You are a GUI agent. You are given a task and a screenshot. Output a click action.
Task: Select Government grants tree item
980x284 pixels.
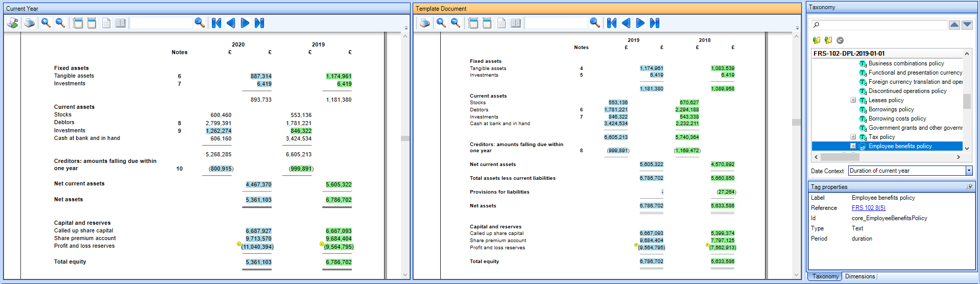pos(915,128)
